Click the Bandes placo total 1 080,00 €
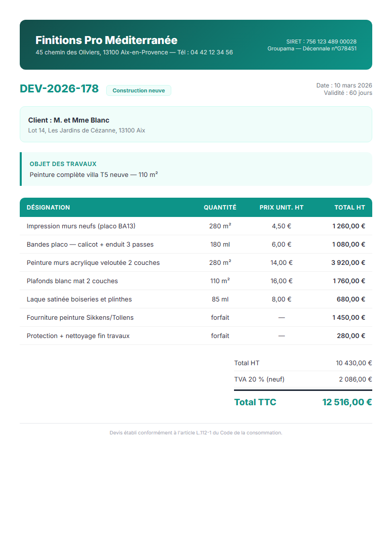This screenshot has height=555, width=392. pos(348,244)
